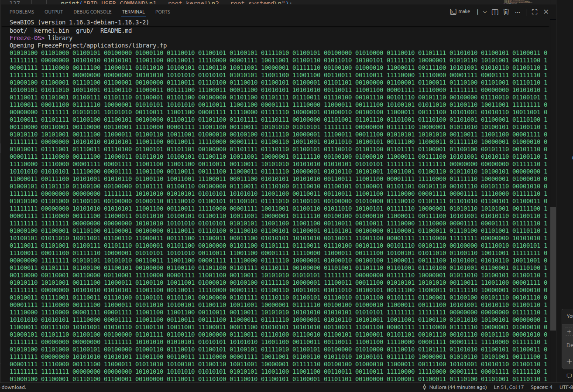Maximize the panel size
This screenshot has height=392, width=573.
(535, 12)
